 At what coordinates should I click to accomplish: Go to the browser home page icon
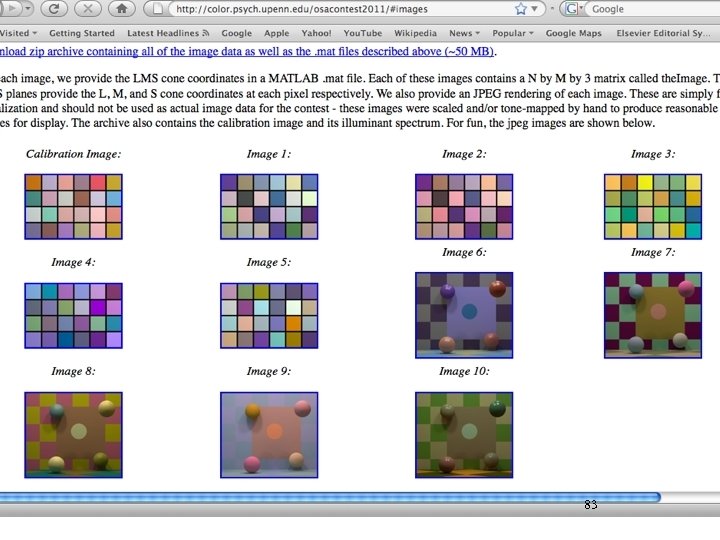tap(121, 9)
